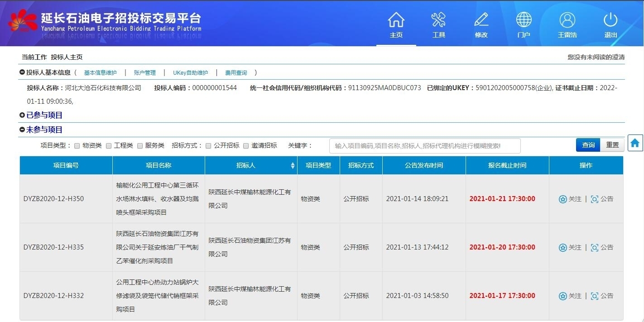Screen dimensions: 644x322
Task: Click 您没有未阅读的澄清 notice text
Action: tap(596, 57)
